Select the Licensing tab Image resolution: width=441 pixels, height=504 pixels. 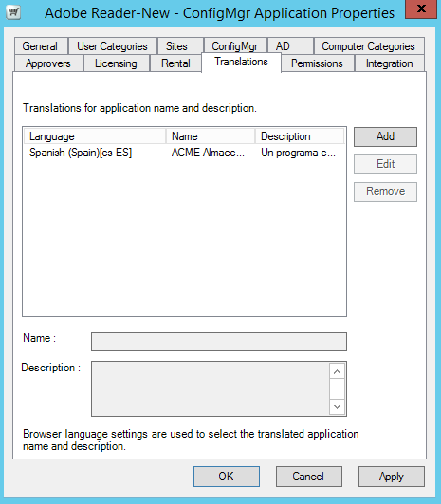click(116, 63)
